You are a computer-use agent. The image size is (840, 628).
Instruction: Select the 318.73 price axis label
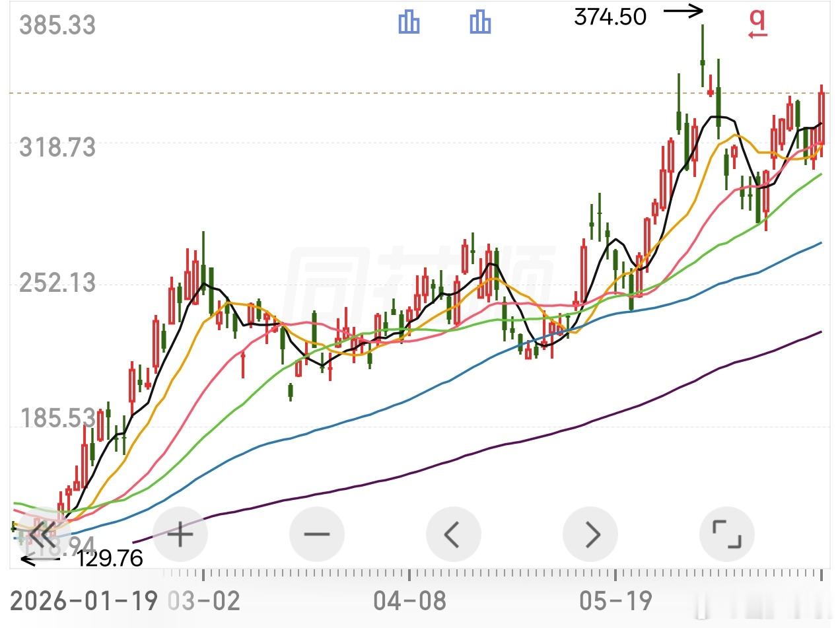pos(57,147)
